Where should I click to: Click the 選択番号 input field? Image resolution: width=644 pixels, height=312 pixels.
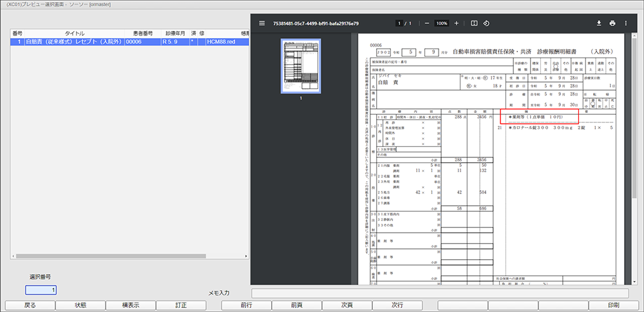point(41,291)
